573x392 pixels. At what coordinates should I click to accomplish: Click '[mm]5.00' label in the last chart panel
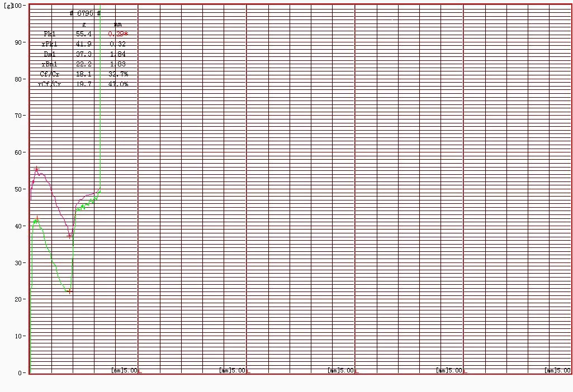click(558, 370)
